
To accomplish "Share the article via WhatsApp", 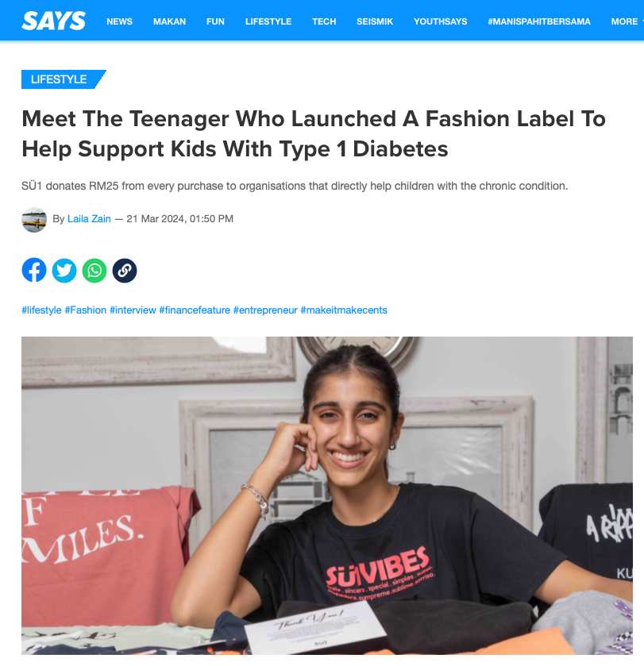I will [94, 270].
